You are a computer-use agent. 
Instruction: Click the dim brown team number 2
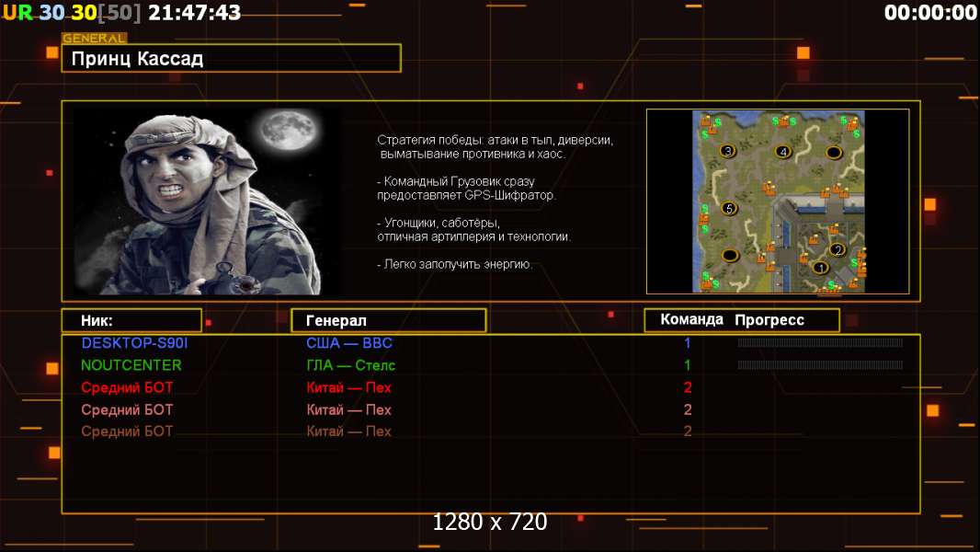point(688,431)
